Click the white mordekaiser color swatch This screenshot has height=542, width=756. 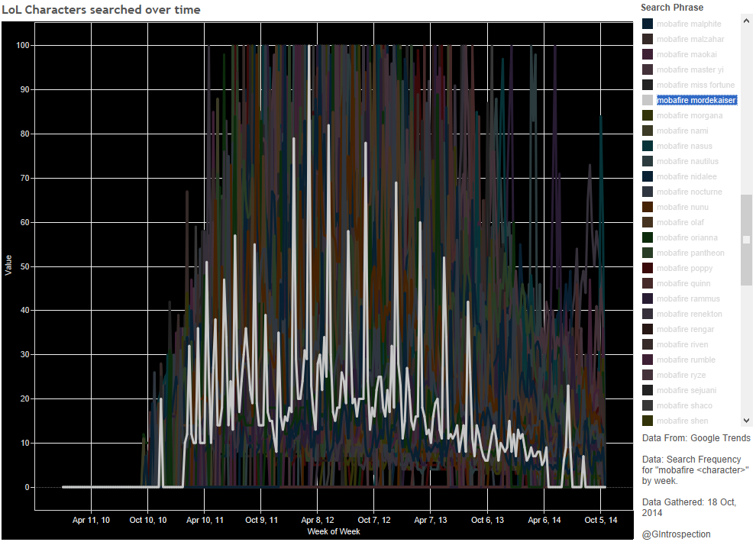(648, 100)
